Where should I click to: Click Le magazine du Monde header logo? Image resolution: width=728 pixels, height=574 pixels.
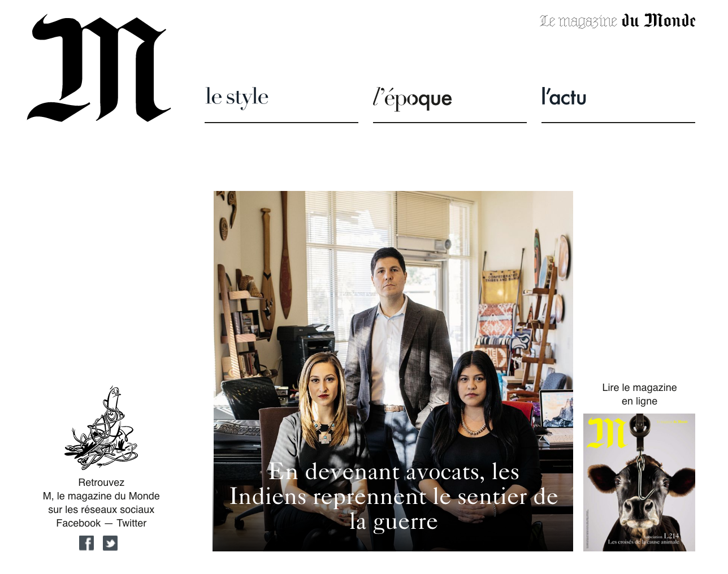coord(617,21)
